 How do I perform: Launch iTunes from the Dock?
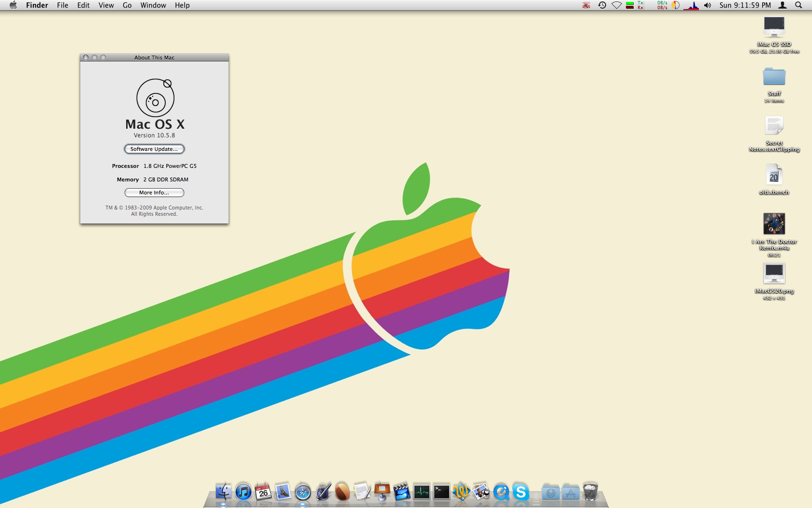pos(244,492)
